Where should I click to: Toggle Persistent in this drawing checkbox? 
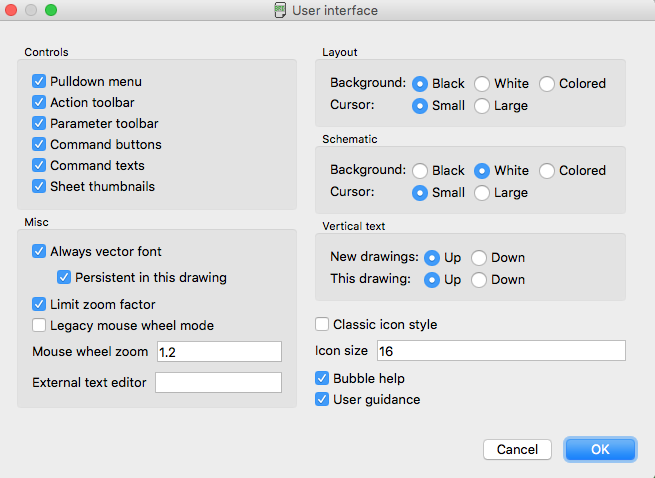coord(64,277)
